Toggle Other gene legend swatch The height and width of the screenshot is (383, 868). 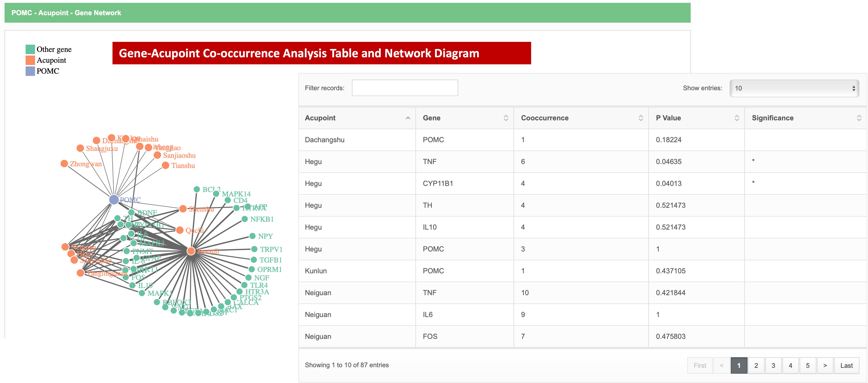[x=30, y=49]
